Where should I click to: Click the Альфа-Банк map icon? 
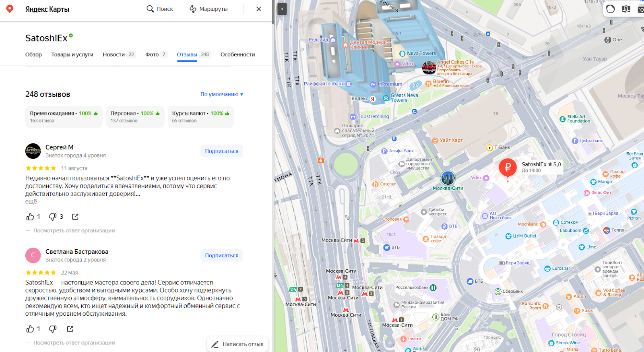384,151
